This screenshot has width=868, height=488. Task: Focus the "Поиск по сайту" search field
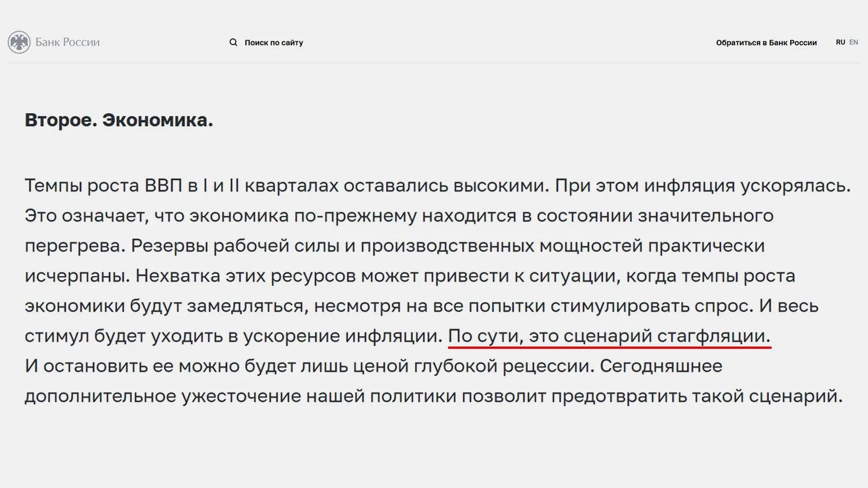pyautogui.click(x=274, y=43)
